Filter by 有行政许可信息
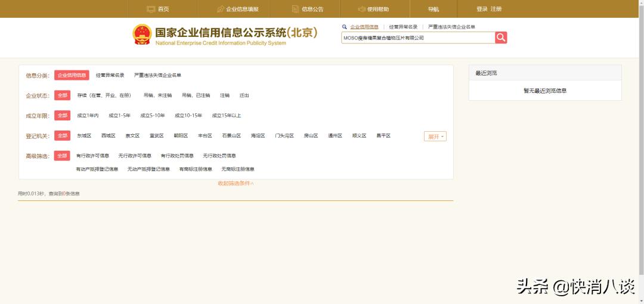 (x=93, y=156)
